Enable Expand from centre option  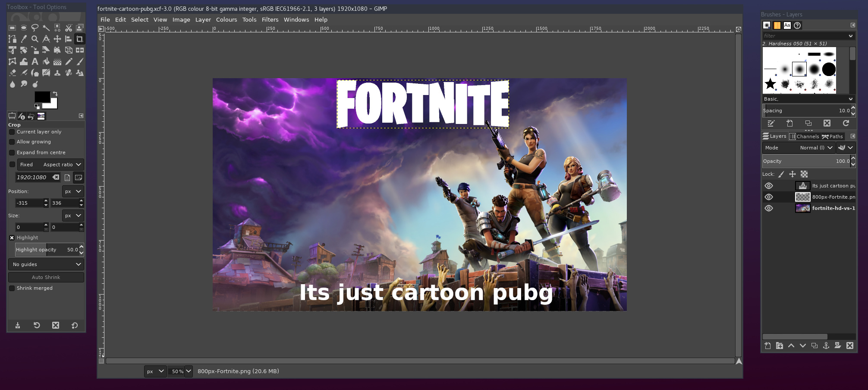point(12,152)
